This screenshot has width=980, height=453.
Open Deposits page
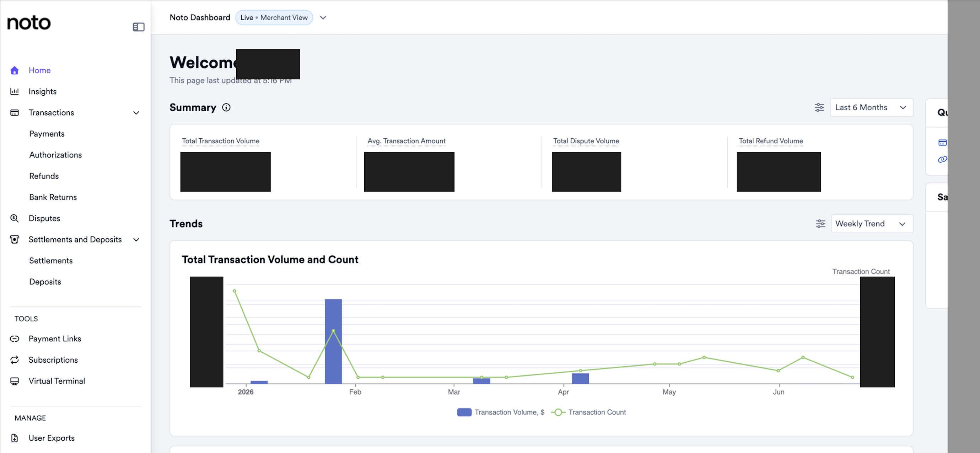tap(45, 282)
